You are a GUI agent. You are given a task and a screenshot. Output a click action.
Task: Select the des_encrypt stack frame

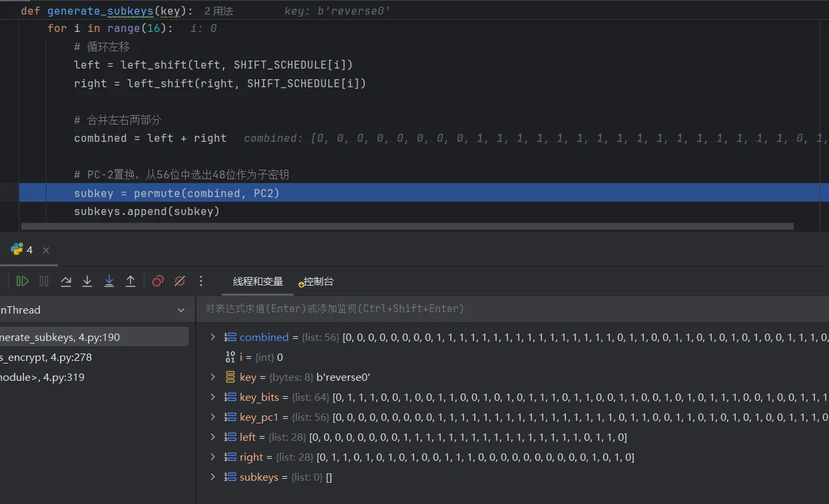pos(47,358)
